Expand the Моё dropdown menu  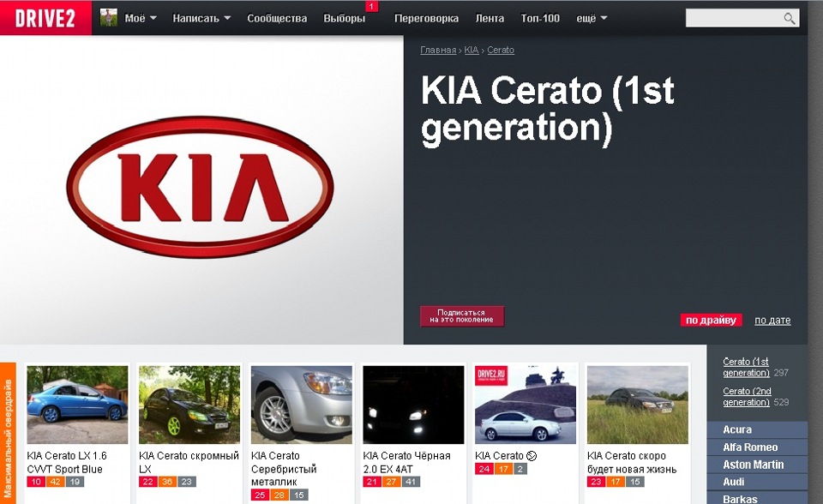coord(141,18)
